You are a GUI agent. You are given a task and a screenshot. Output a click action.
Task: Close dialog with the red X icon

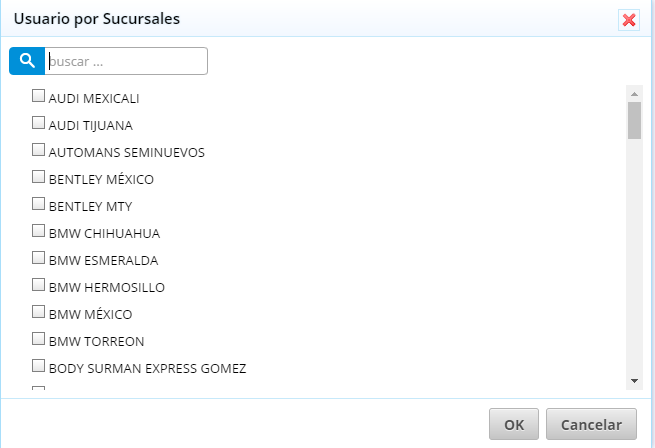(x=629, y=20)
